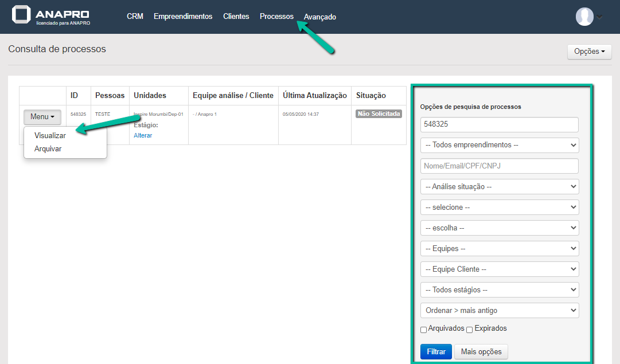Expand the Todos estágios dropdown
Screen dimensions: 620x364
tap(500, 290)
